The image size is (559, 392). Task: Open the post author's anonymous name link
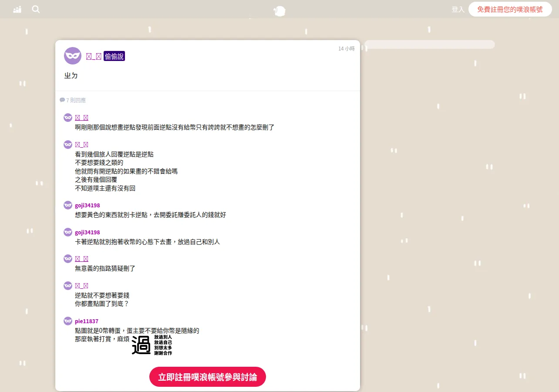coord(94,56)
